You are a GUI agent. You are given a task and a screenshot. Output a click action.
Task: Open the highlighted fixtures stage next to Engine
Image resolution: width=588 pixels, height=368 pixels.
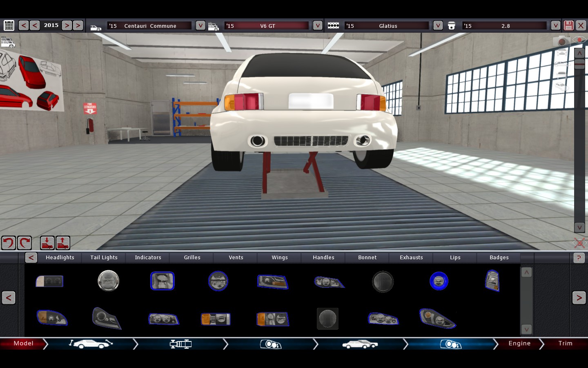[x=451, y=344]
